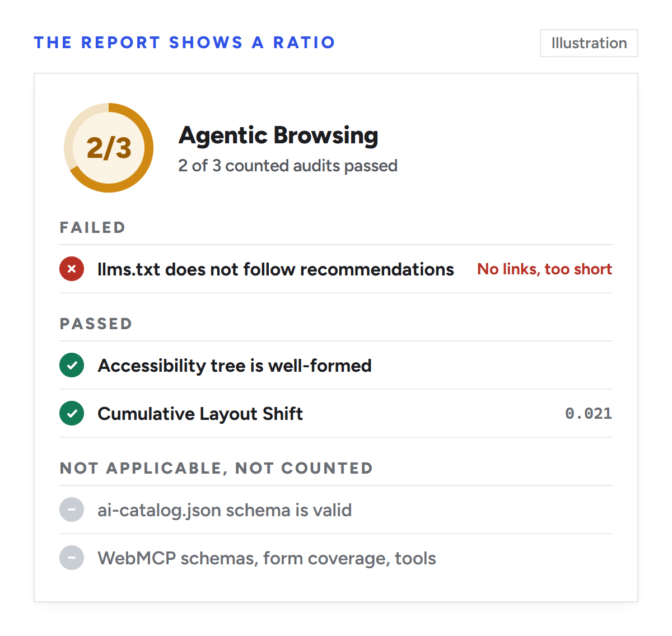This screenshot has width=672, height=636.
Task: Click the green check beside Cumulative Layout Shift
Action: point(72,414)
